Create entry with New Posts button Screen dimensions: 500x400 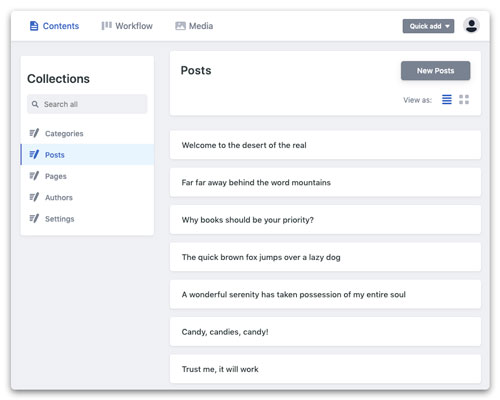click(435, 71)
